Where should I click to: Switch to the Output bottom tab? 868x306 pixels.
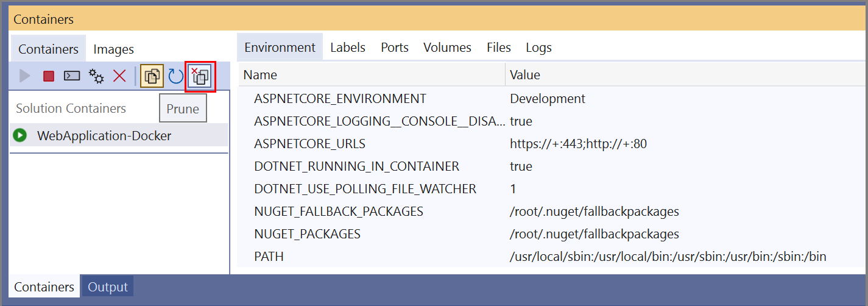click(107, 287)
